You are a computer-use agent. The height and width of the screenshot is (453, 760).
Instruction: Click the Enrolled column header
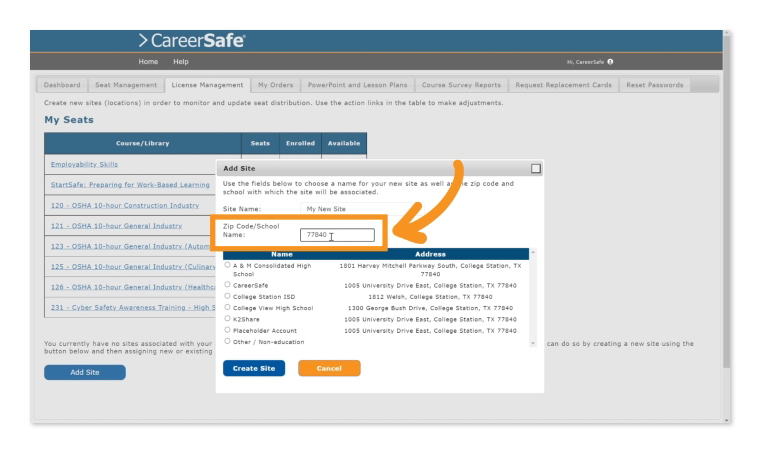[x=300, y=143]
